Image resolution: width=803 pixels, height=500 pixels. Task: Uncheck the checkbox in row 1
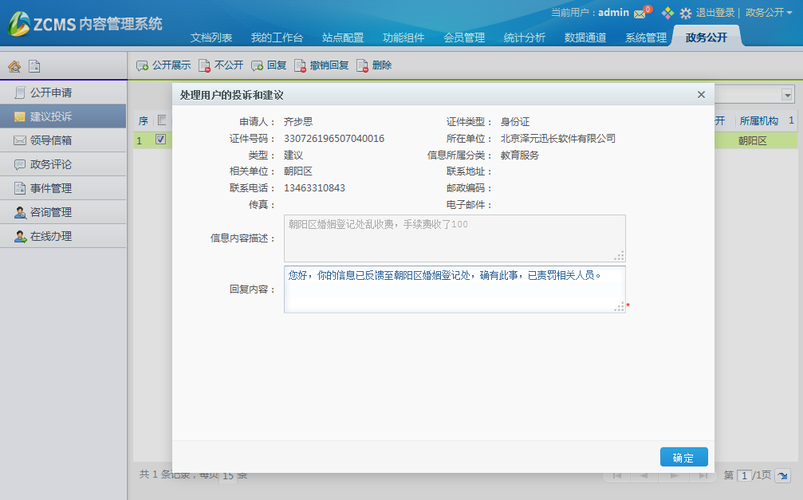tap(161, 140)
